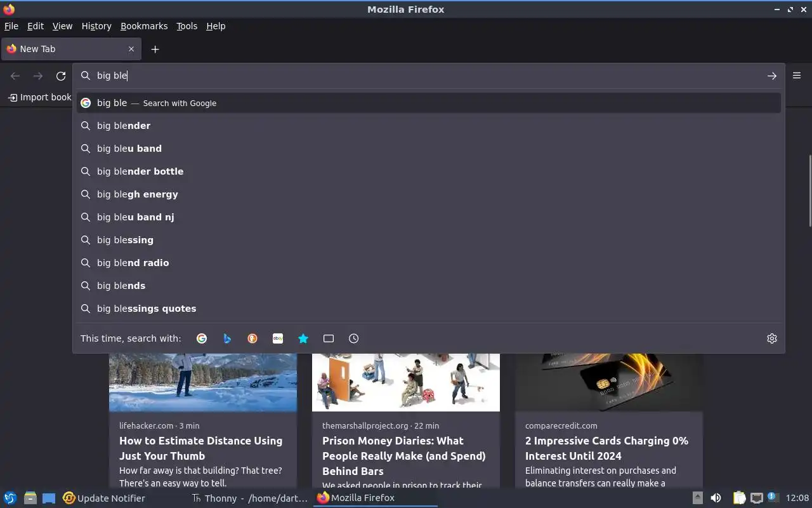Open the start menu on the taskbar
The height and width of the screenshot is (508, 812).
tap(10, 498)
